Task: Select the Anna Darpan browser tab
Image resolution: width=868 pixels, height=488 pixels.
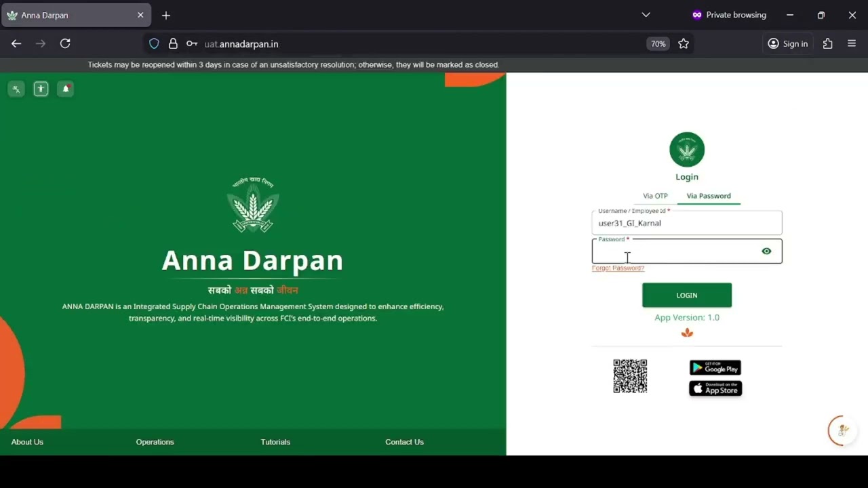Action: 76,15
